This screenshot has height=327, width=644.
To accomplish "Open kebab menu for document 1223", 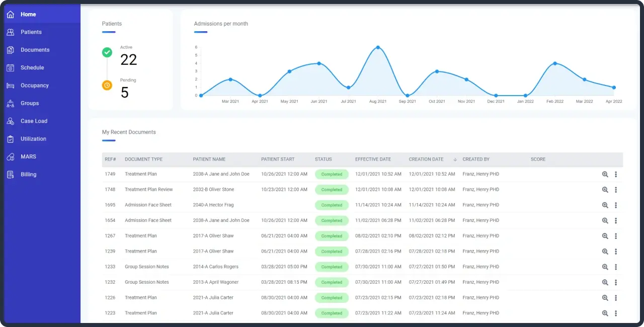I will [616, 313].
